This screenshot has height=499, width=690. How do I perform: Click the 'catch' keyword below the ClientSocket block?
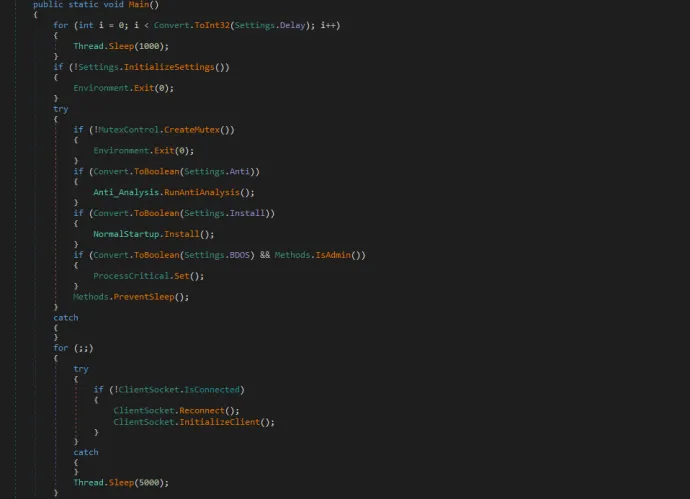click(86, 452)
